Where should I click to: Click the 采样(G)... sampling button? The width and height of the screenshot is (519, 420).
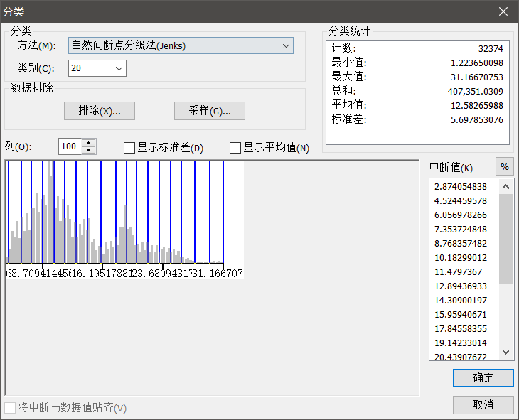click(x=210, y=111)
